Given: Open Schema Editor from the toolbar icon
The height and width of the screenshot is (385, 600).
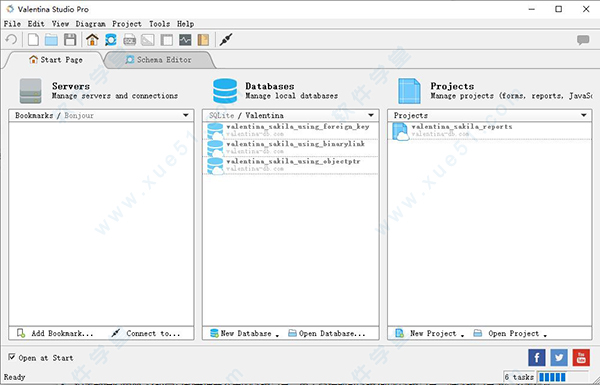Looking at the screenshot, I should pos(111,39).
